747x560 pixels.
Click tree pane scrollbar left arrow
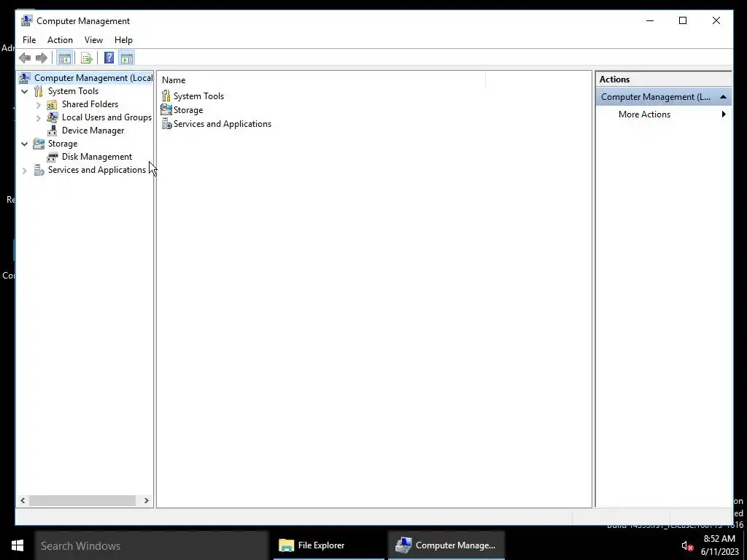[x=23, y=500]
